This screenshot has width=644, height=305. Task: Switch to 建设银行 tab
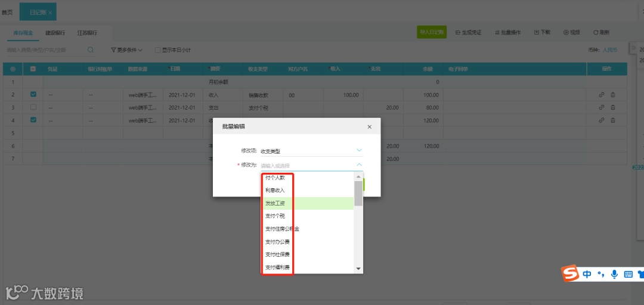coord(55,33)
